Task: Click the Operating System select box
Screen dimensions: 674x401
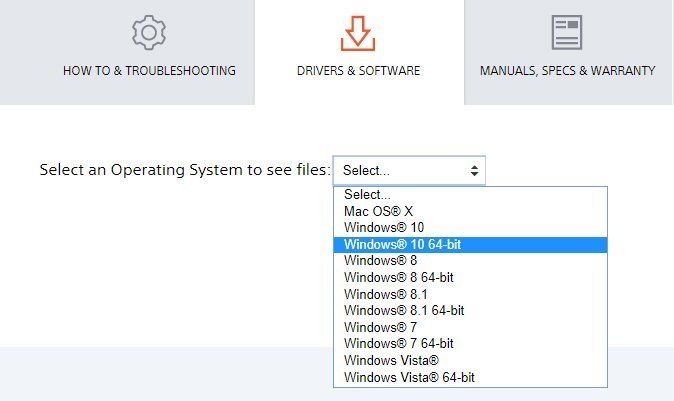Action: coord(409,171)
